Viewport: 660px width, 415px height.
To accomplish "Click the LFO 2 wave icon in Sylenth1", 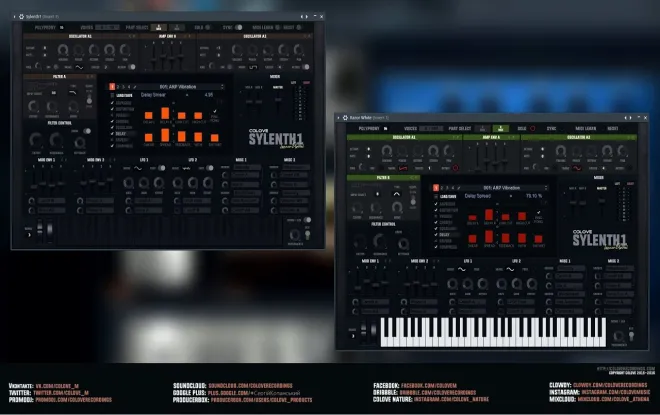I will pos(186,168).
